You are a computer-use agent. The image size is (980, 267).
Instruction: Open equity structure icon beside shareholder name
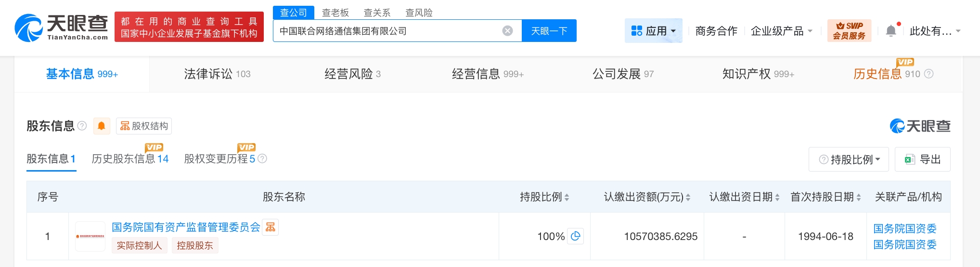point(271,227)
